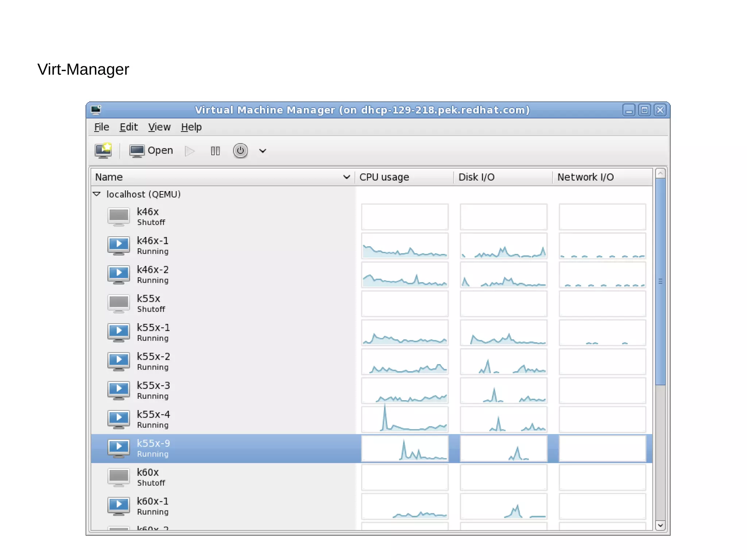Click the k55x-2 Disk I/O graph
Viewport: 747px width, 560px height.
tap(503, 362)
